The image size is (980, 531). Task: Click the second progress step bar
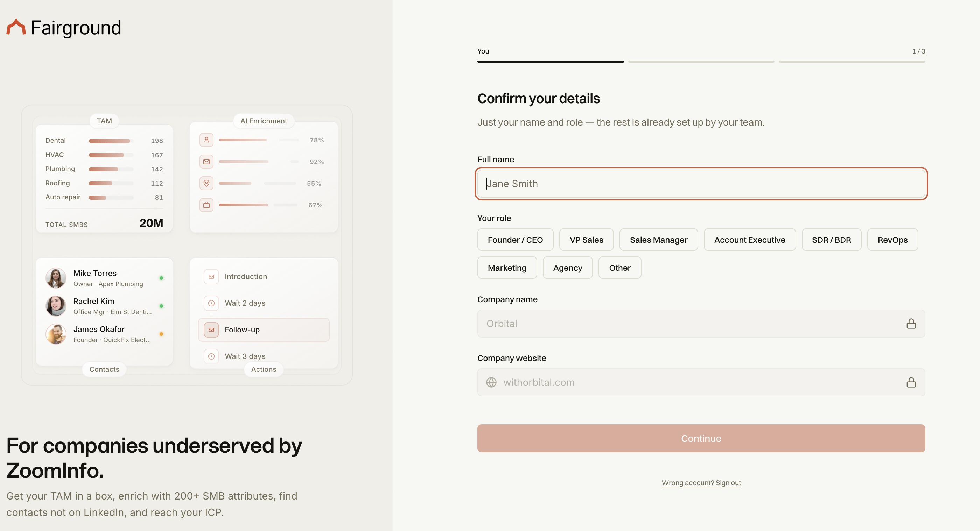pyautogui.click(x=701, y=61)
